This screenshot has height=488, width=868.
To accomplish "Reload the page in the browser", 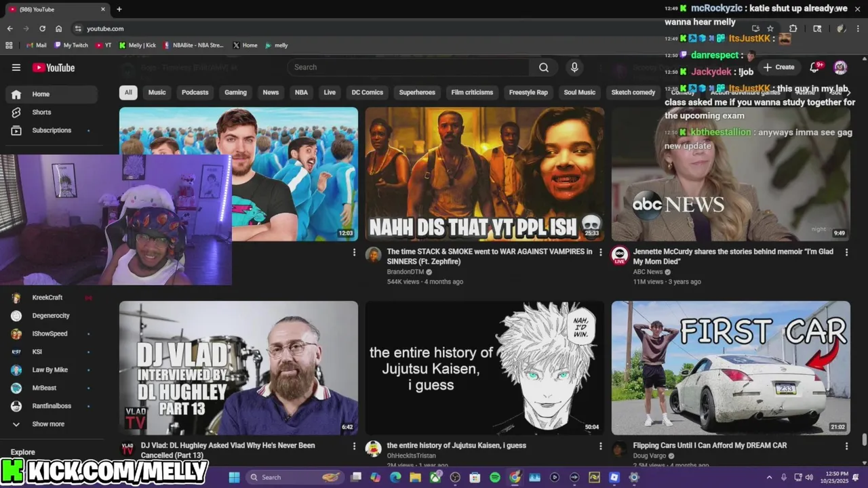I will [42, 28].
